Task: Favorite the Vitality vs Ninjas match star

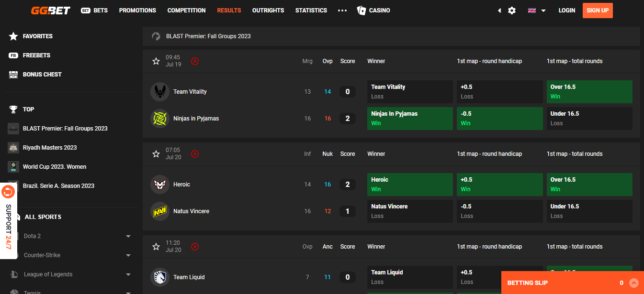Action: tap(156, 61)
